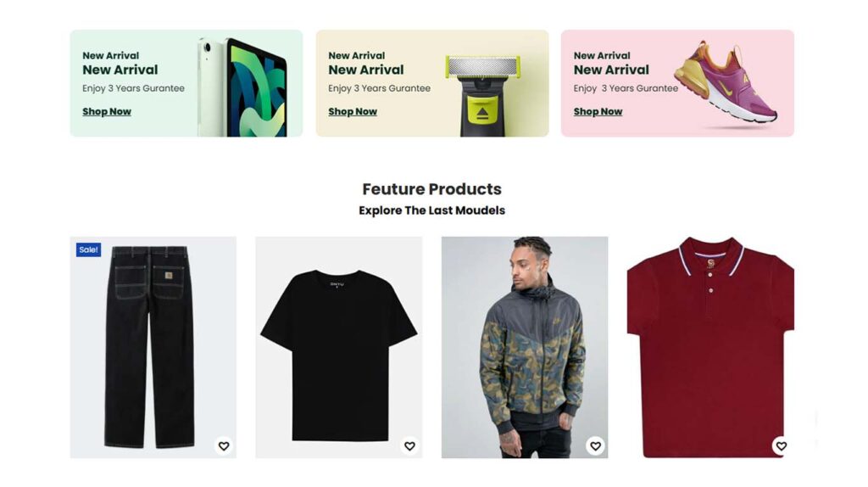Follow Shop Now link on tablet banner
The height and width of the screenshot is (487, 868).
click(x=107, y=111)
